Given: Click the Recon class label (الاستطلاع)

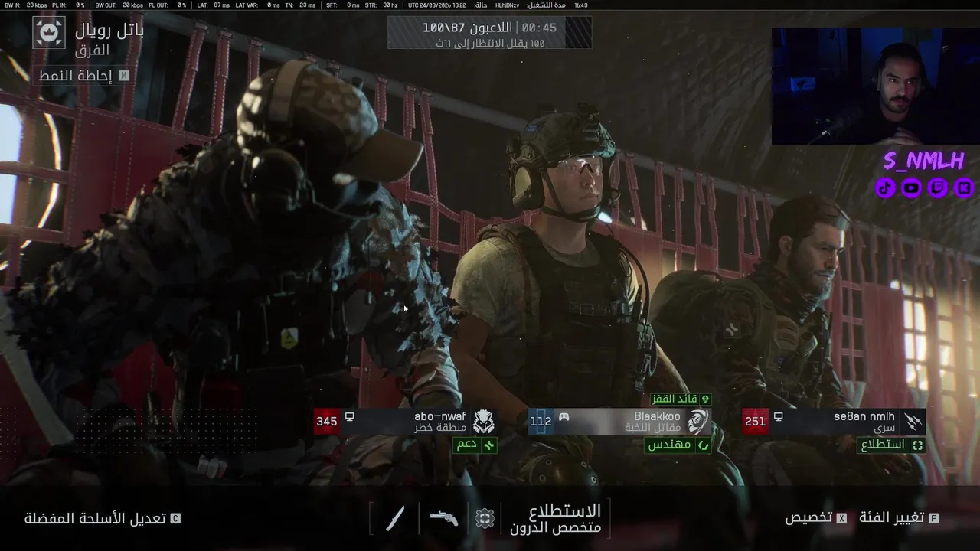Looking at the screenshot, I should tap(564, 510).
